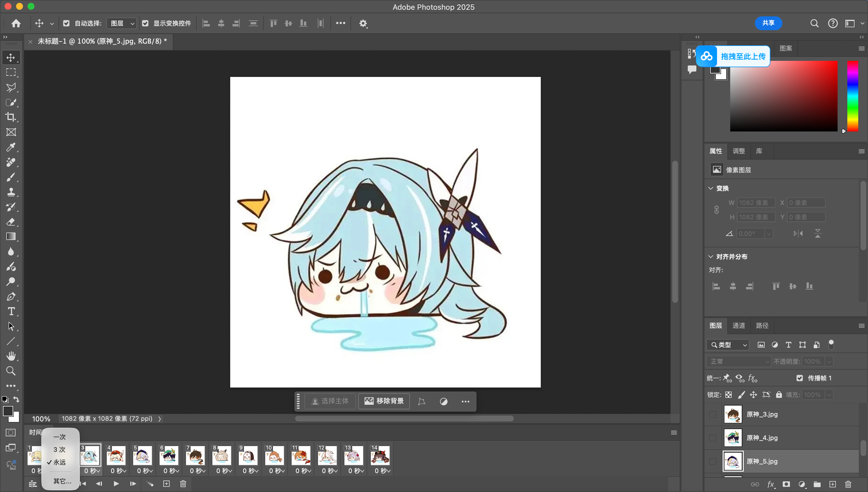
Task: Toggle the 显示变换控件 checkbox
Action: [145, 23]
